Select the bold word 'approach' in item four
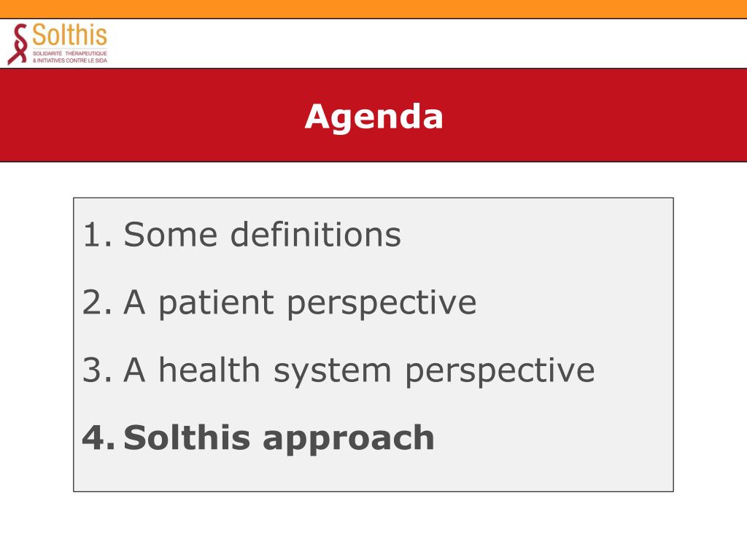This screenshot has height=560, width=747. pyautogui.click(x=349, y=440)
